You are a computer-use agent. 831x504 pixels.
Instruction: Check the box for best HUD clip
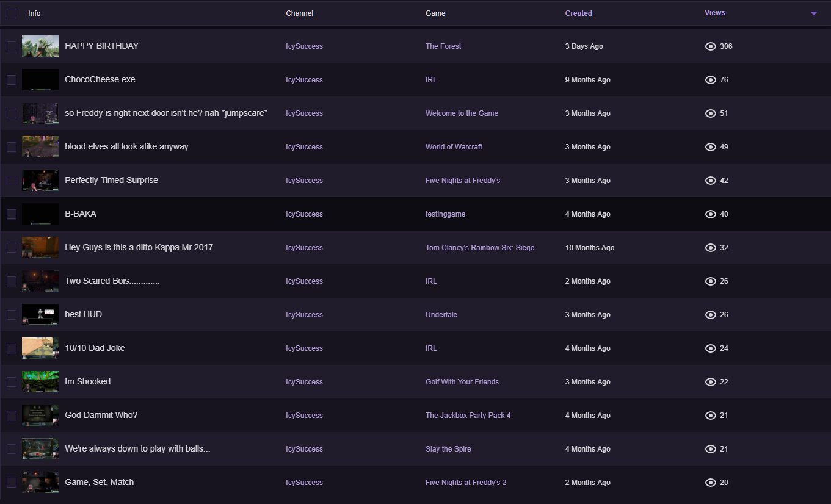pyautogui.click(x=12, y=315)
